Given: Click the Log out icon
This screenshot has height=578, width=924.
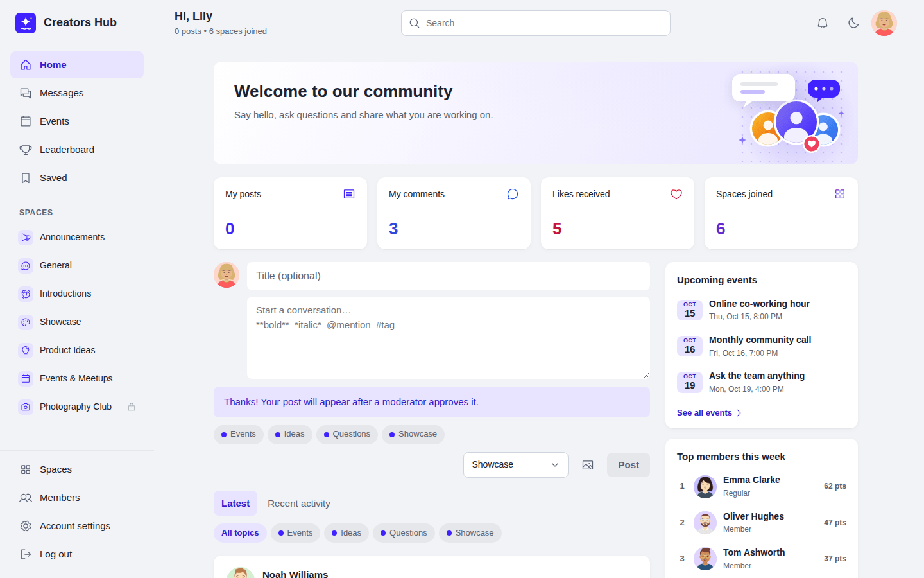Looking at the screenshot, I should coord(26,554).
